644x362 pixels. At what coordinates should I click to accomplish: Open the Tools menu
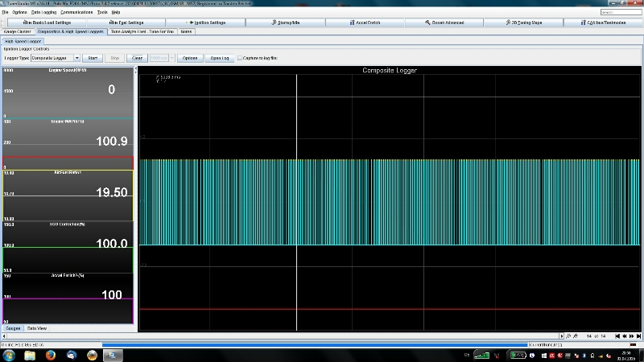coord(102,12)
